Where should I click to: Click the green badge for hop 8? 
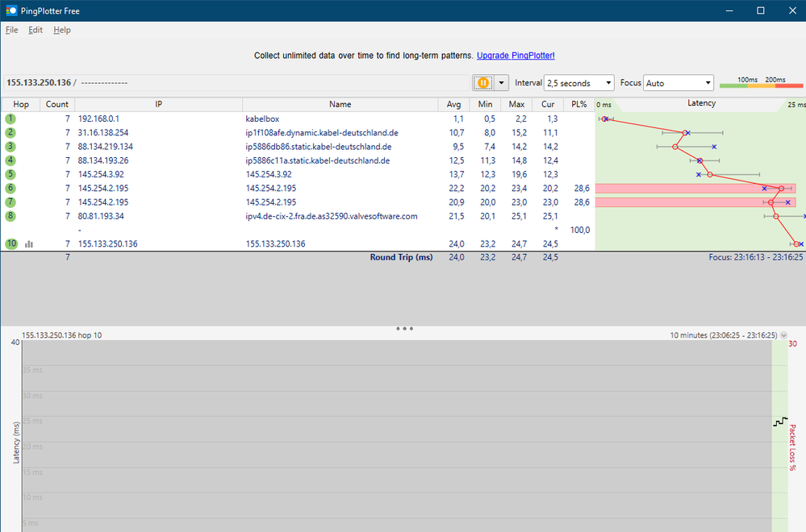9,215
